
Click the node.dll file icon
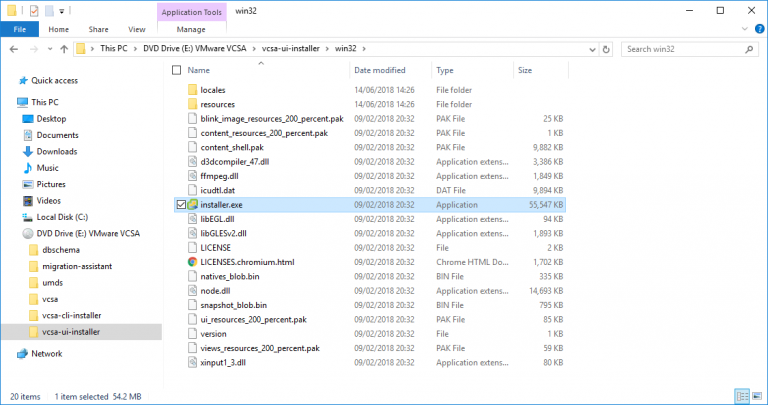coord(192,291)
